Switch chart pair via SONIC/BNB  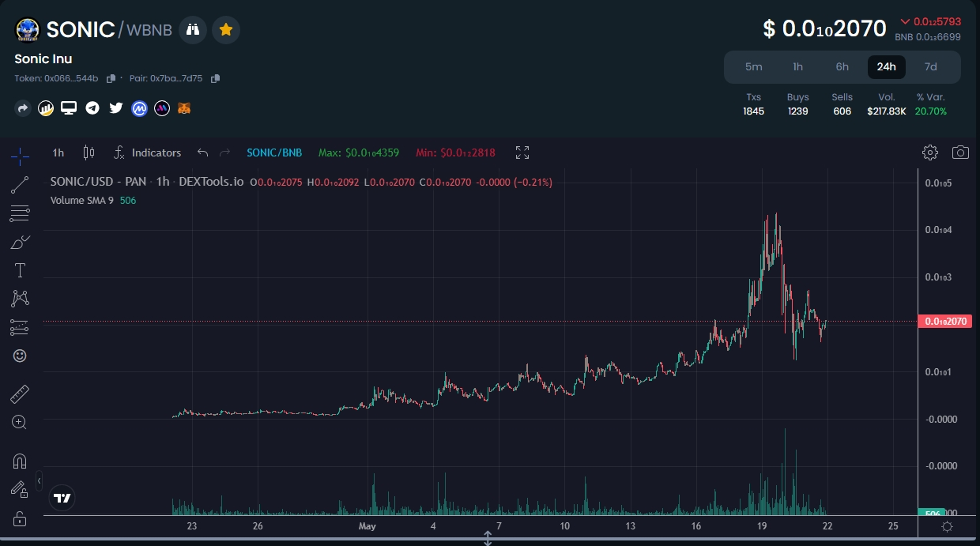click(x=274, y=153)
